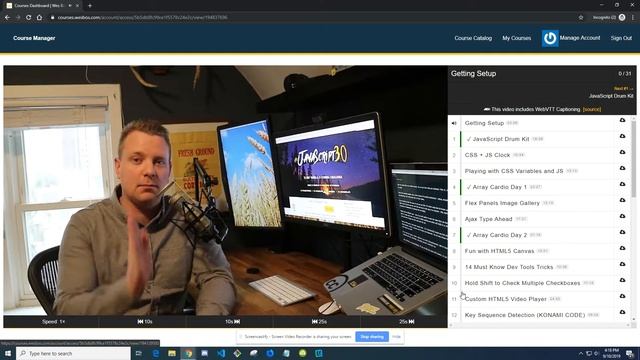Click the video player frame
Viewport: 640px width, 360px height.
point(225,190)
